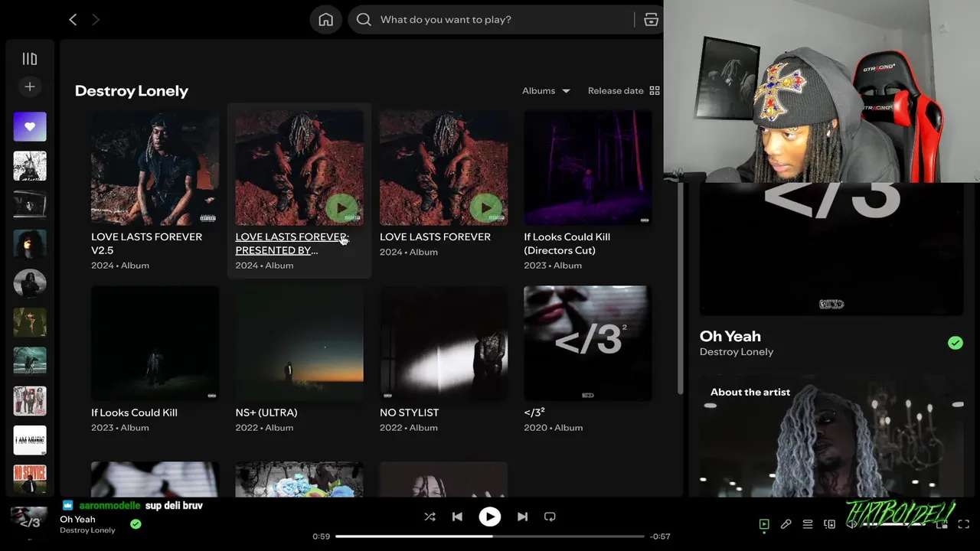This screenshot has height=551, width=980.
Task: Open If Looks Could Kill 2023 album cover
Action: pos(155,344)
